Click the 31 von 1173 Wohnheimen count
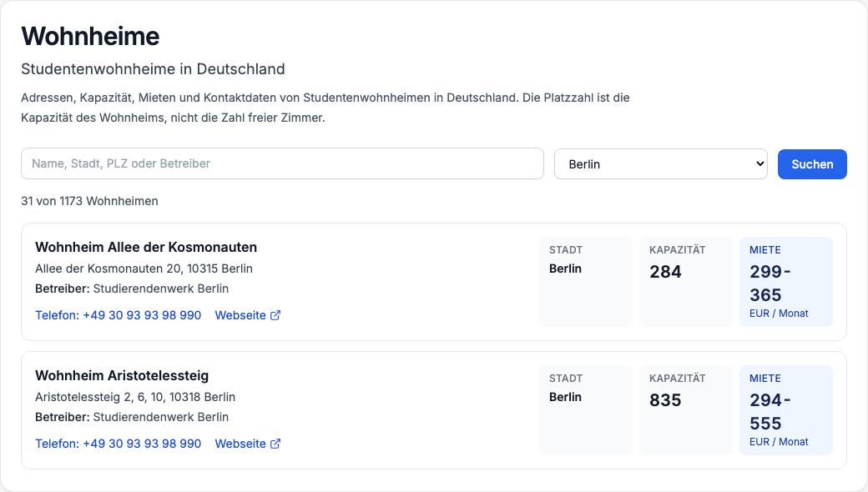The image size is (868, 492). click(x=89, y=201)
